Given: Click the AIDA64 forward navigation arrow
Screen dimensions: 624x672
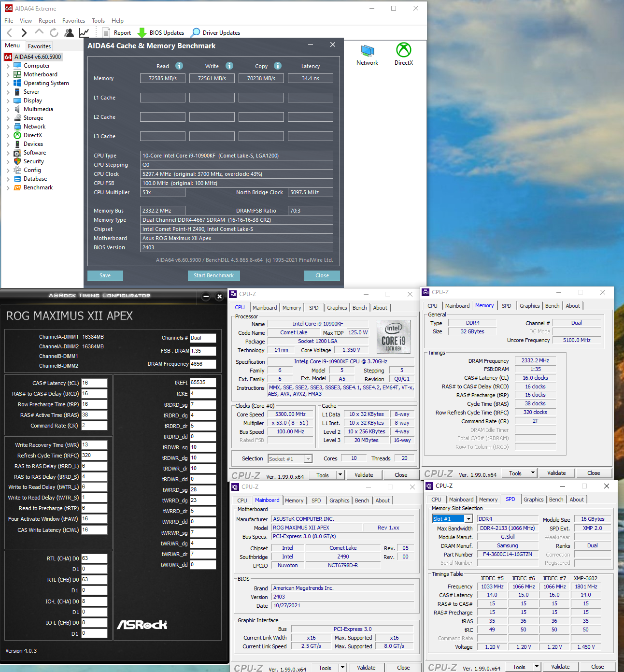Looking at the screenshot, I should [x=24, y=32].
